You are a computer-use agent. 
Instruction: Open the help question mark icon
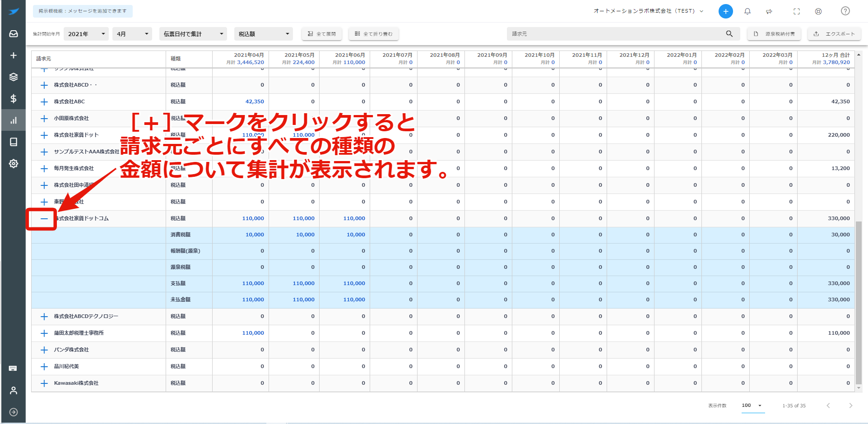pyautogui.click(x=845, y=11)
